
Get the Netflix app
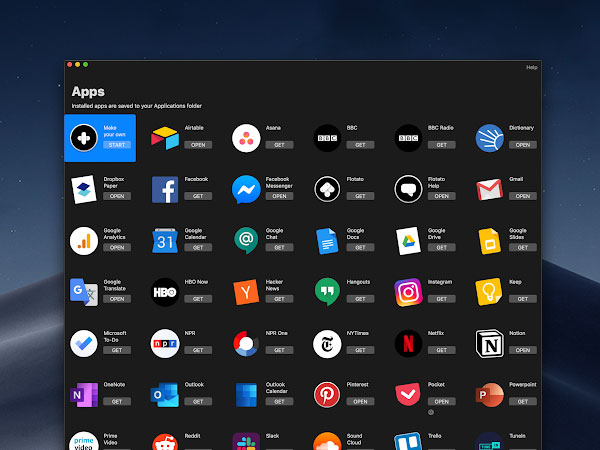click(442, 350)
